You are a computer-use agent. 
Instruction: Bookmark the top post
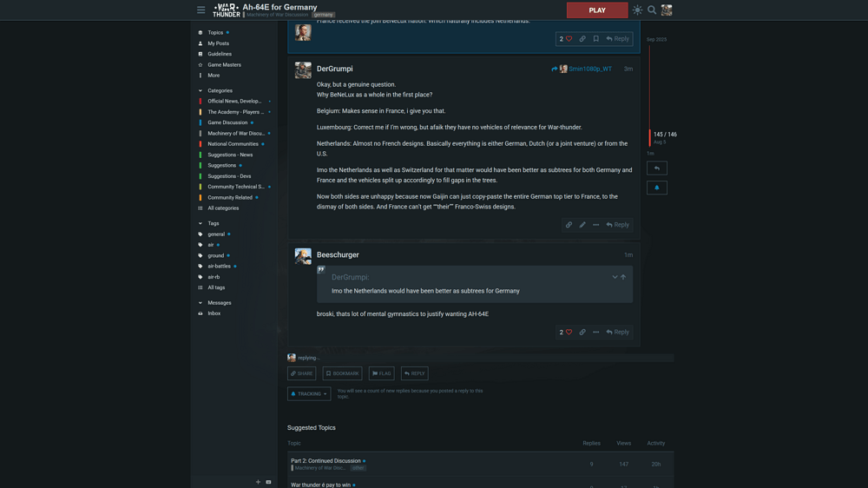pos(596,39)
